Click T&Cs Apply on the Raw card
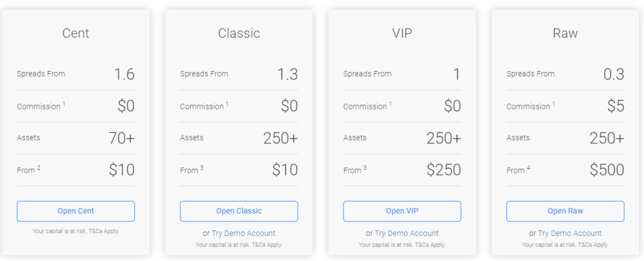Screen dimensions: 644x261 coord(594,244)
